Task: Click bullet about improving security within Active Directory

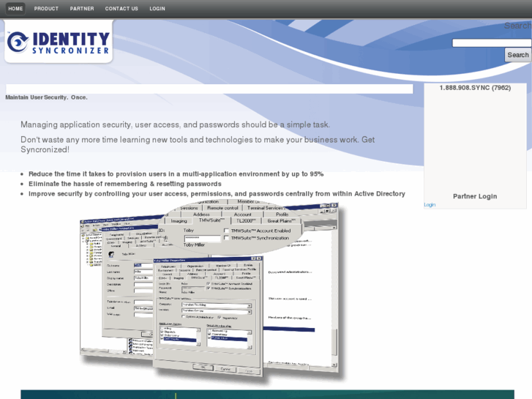Action: (217, 194)
